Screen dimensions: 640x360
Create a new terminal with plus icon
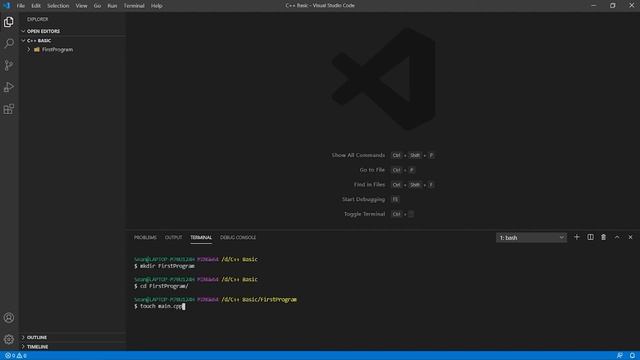coord(576,237)
